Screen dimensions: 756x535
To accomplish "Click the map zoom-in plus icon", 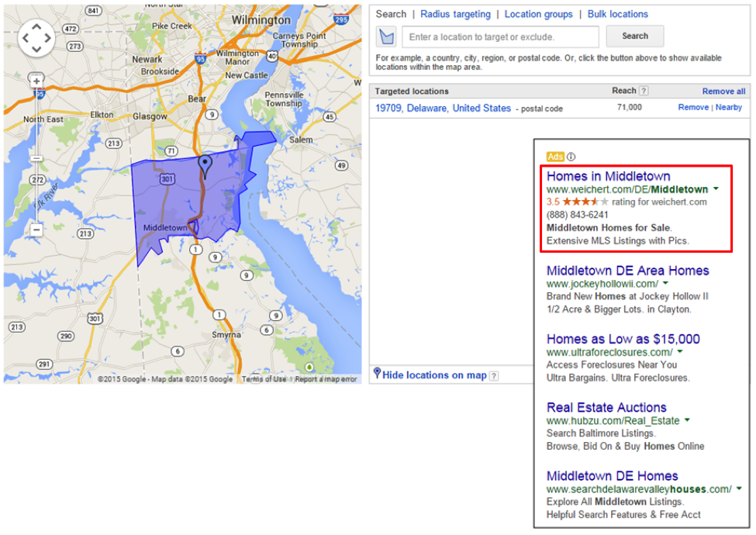I will point(36,81).
